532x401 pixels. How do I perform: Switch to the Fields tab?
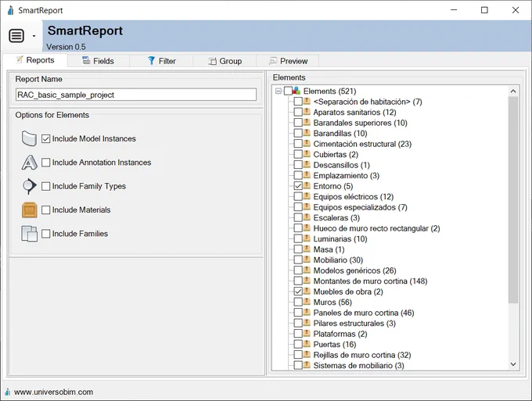coord(98,61)
